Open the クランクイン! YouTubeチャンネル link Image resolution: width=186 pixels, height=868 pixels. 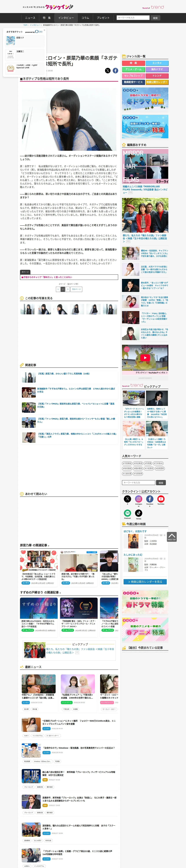(x=151, y=373)
